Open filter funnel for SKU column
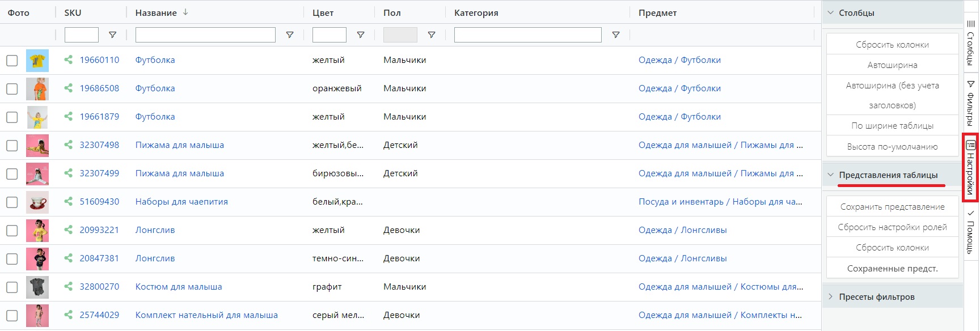Viewport: 980px width, 331px height. (x=112, y=35)
